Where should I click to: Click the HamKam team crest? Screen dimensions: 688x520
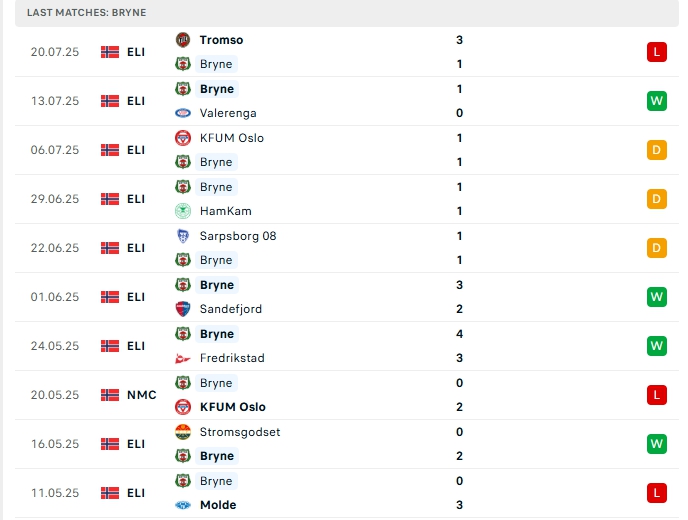point(182,211)
